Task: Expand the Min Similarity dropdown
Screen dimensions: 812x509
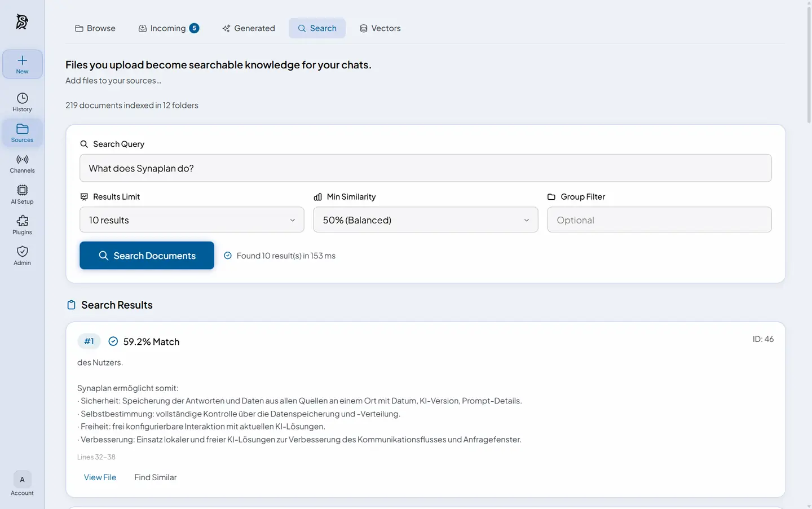Action: coord(426,220)
